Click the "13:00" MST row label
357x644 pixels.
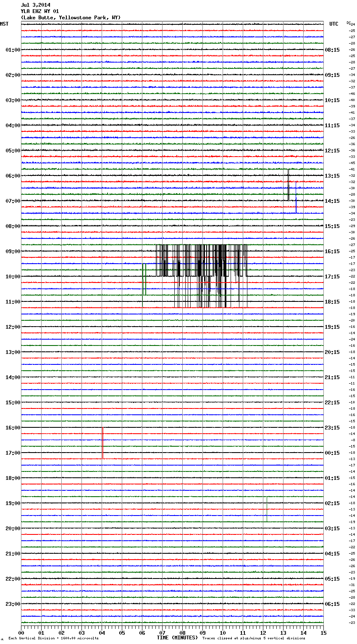(13, 352)
